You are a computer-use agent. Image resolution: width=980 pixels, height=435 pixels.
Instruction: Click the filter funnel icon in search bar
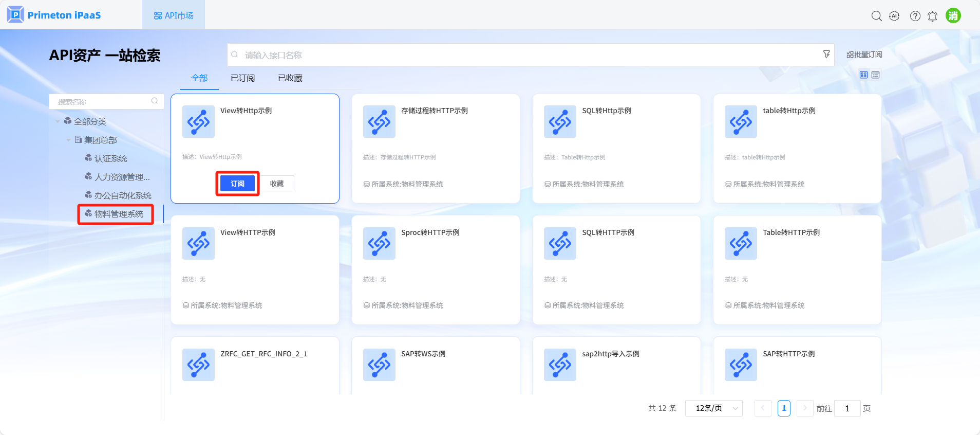(x=826, y=54)
